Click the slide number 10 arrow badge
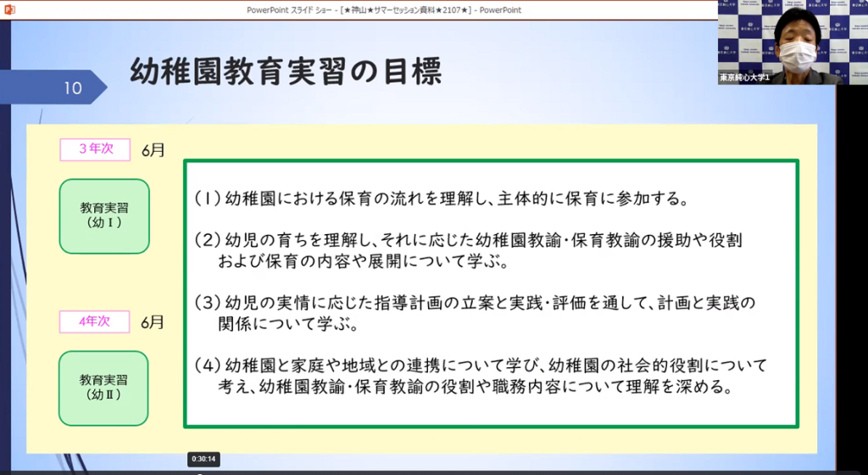The width and height of the screenshot is (868, 475). tap(71, 88)
